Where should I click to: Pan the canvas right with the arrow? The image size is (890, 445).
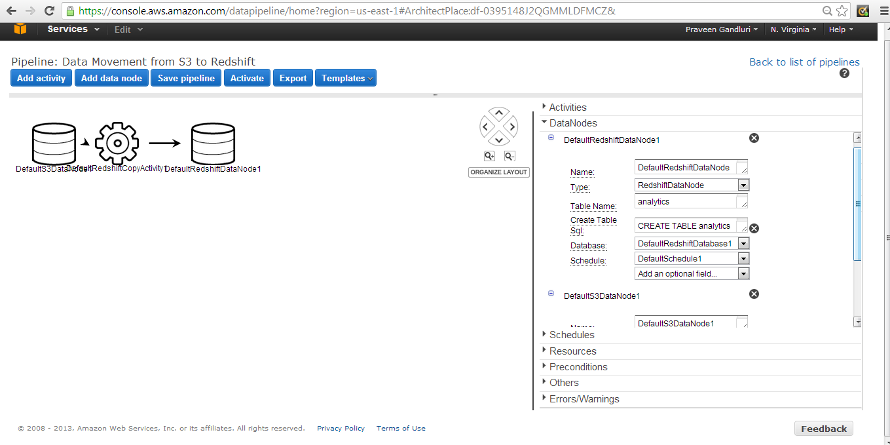512,127
